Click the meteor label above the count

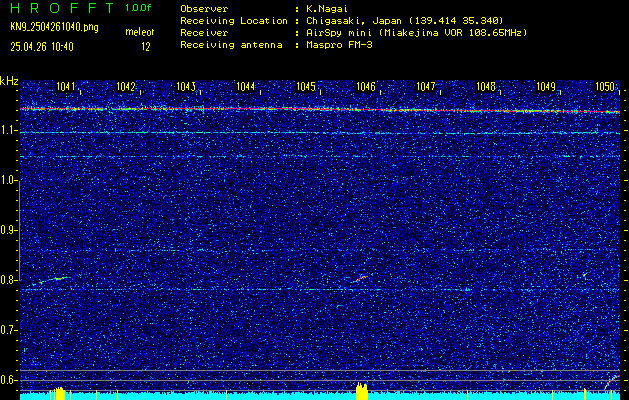(140, 32)
